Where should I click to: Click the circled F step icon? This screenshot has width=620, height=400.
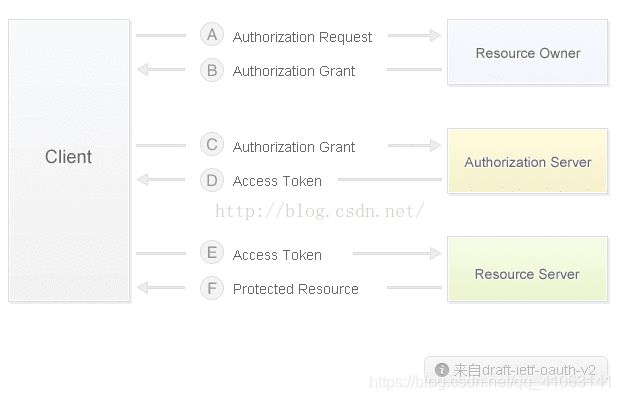[x=212, y=288]
